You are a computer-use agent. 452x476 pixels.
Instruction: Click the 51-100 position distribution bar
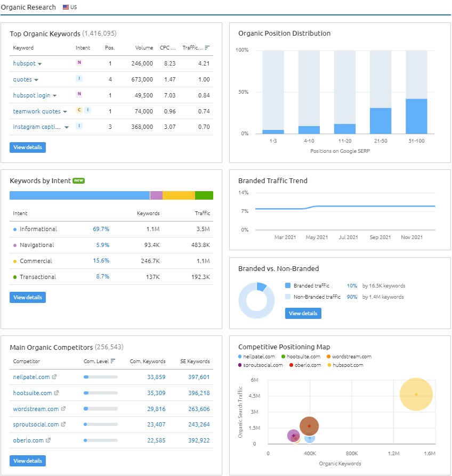416,116
